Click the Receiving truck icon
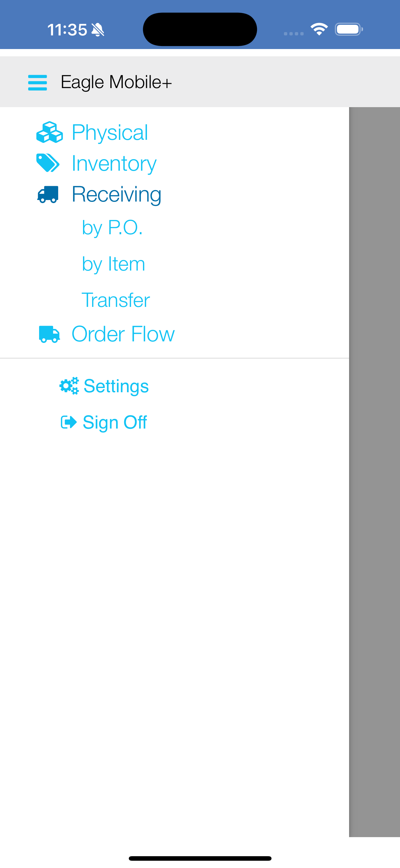400x868 pixels. point(48,194)
